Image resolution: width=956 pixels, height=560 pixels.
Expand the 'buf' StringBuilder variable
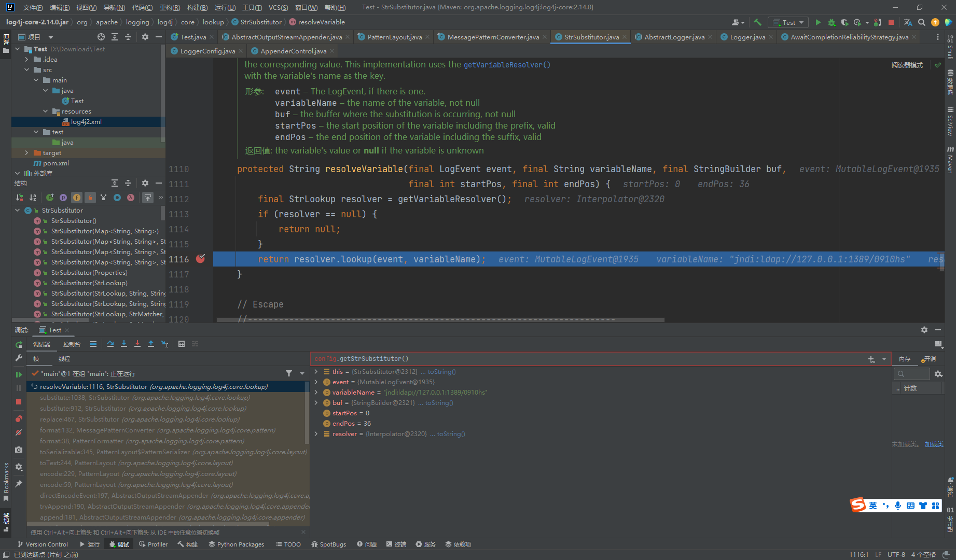(x=316, y=403)
